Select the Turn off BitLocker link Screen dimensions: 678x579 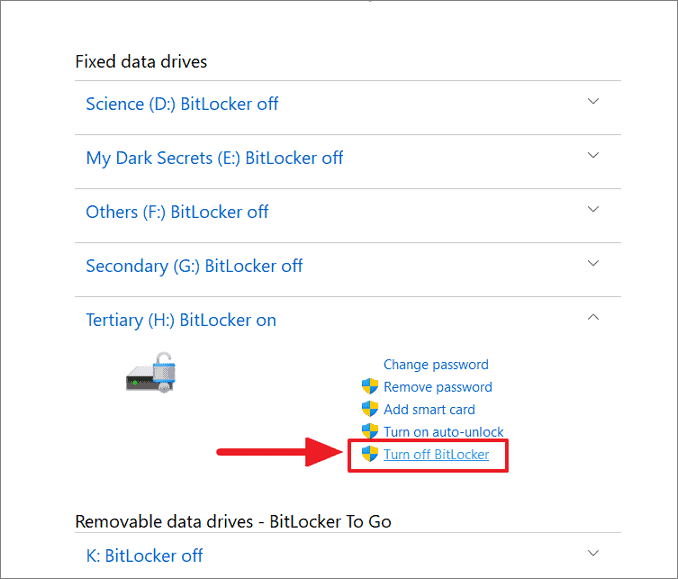click(436, 454)
